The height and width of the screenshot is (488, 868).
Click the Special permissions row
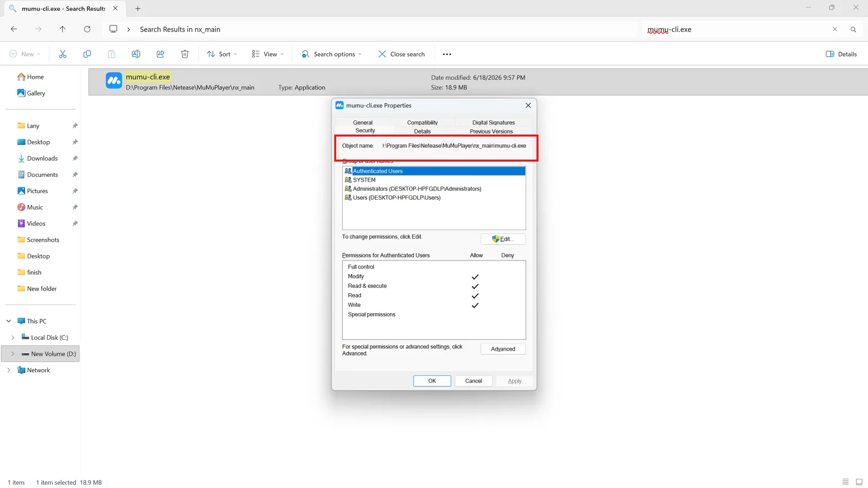(434, 315)
